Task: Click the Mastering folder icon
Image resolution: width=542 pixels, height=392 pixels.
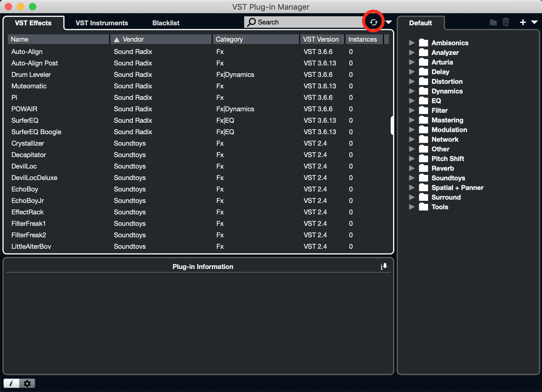Action: pyautogui.click(x=424, y=120)
